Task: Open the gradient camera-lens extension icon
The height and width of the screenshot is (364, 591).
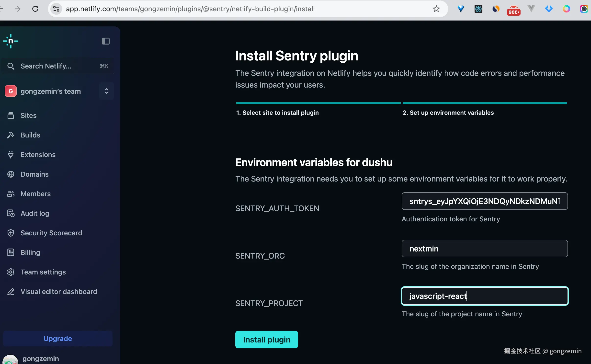Action: [584, 9]
